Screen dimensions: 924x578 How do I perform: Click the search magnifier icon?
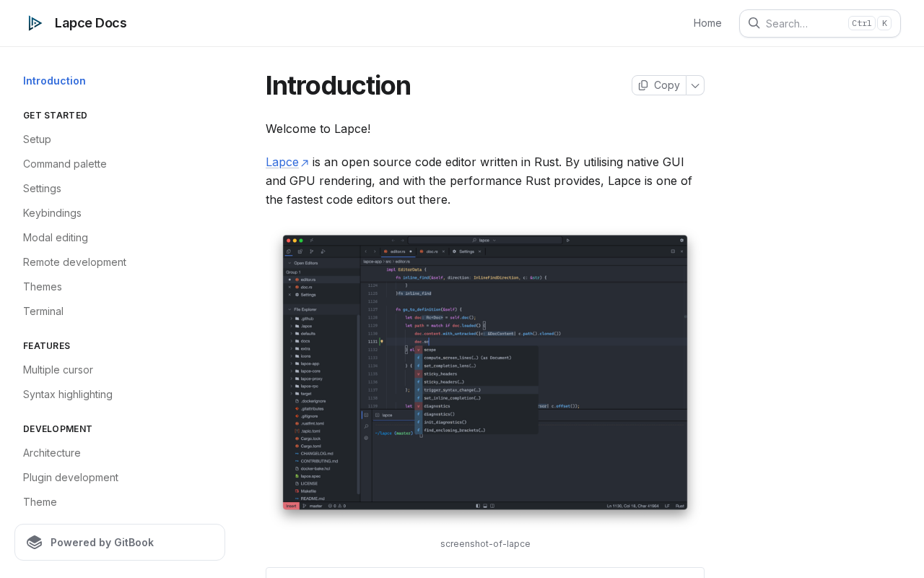[x=754, y=23]
